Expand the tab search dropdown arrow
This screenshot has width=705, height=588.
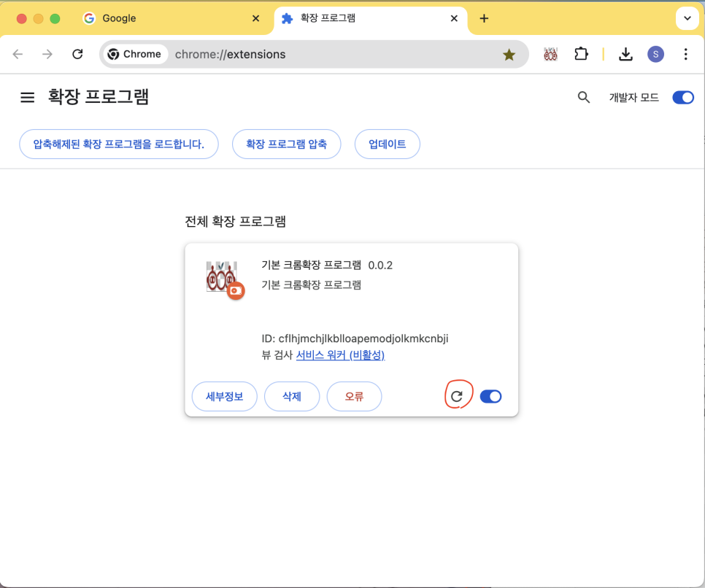(x=687, y=18)
